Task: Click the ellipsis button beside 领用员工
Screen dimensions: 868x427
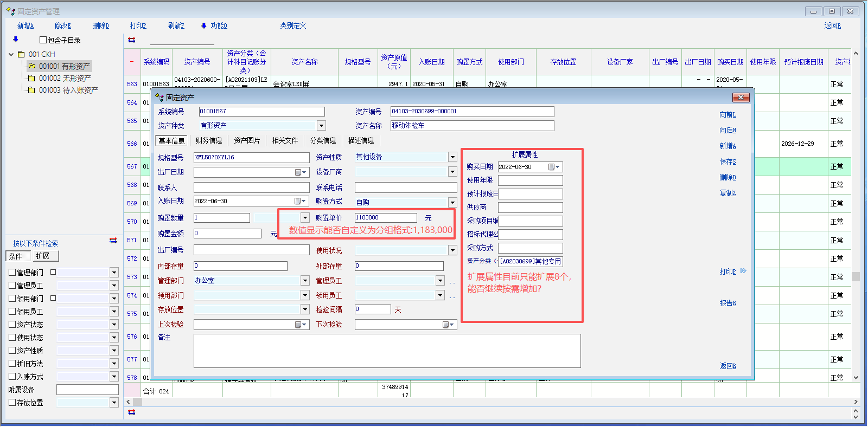Action: 452,296
